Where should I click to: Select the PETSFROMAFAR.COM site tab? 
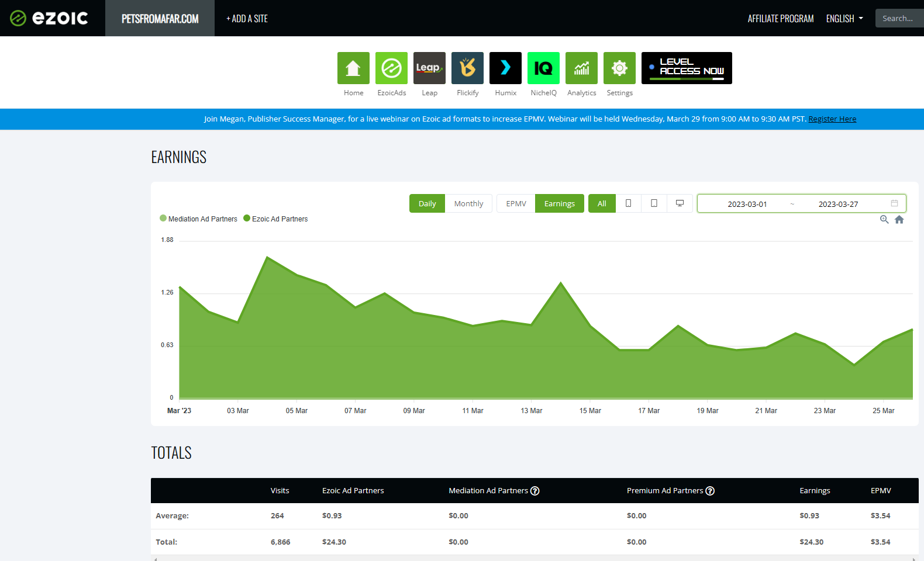pos(160,18)
